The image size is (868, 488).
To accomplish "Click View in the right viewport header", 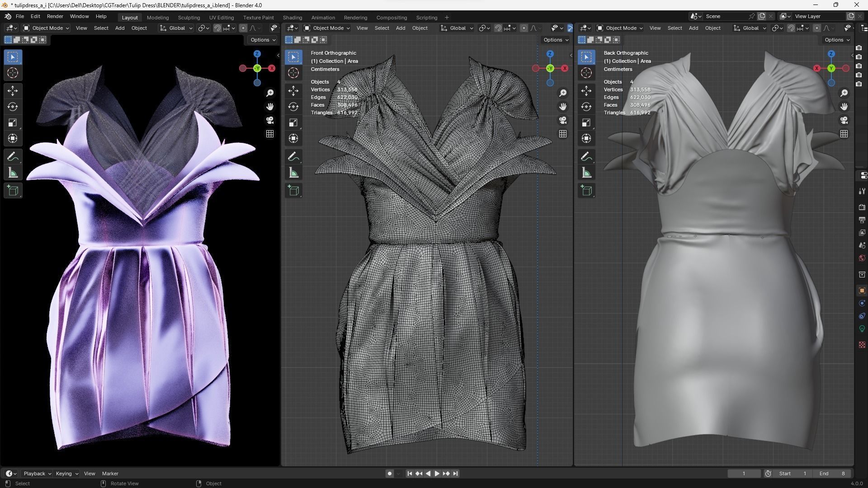I will (x=655, y=28).
